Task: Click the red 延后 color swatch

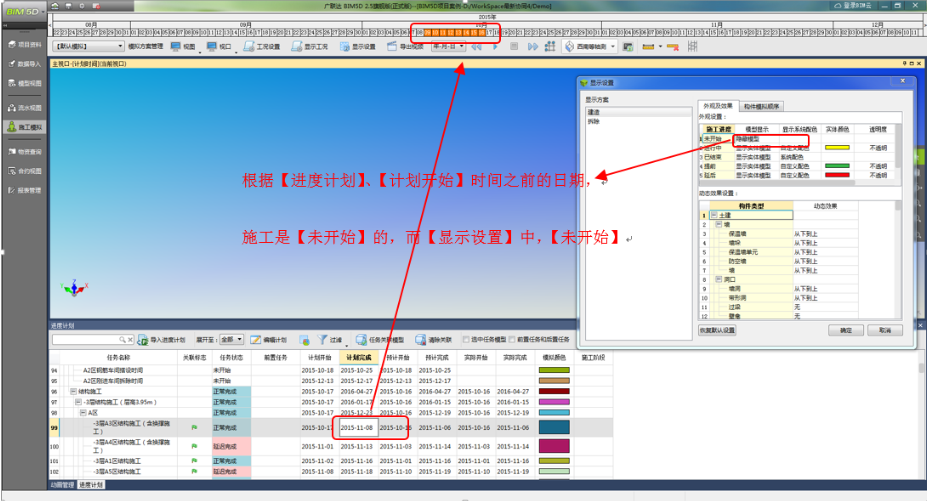Action: (837, 175)
